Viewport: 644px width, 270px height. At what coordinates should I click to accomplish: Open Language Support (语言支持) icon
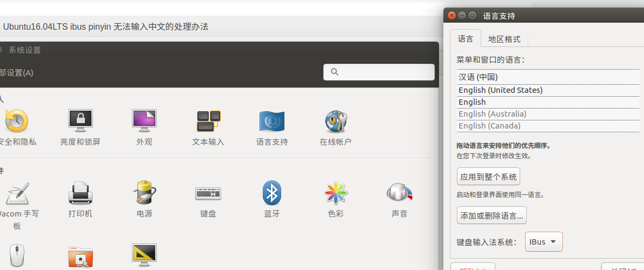coord(272,121)
